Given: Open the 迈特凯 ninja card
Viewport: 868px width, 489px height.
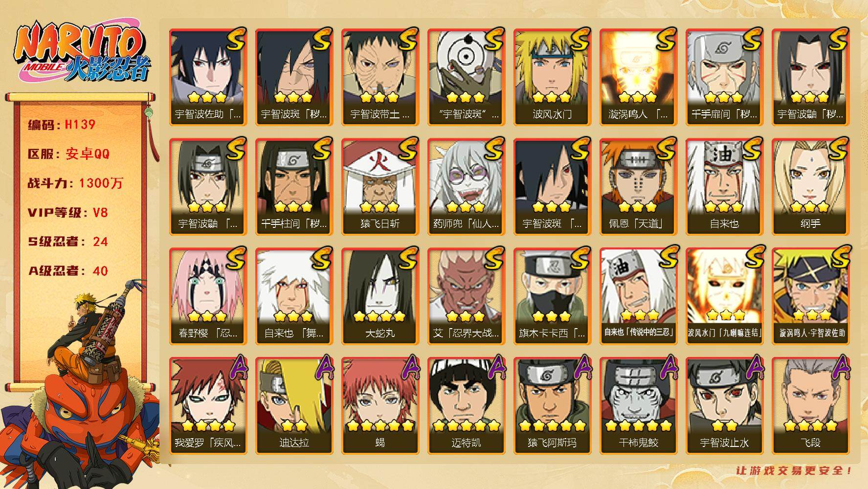Looking at the screenshot, I should (466, 406).
